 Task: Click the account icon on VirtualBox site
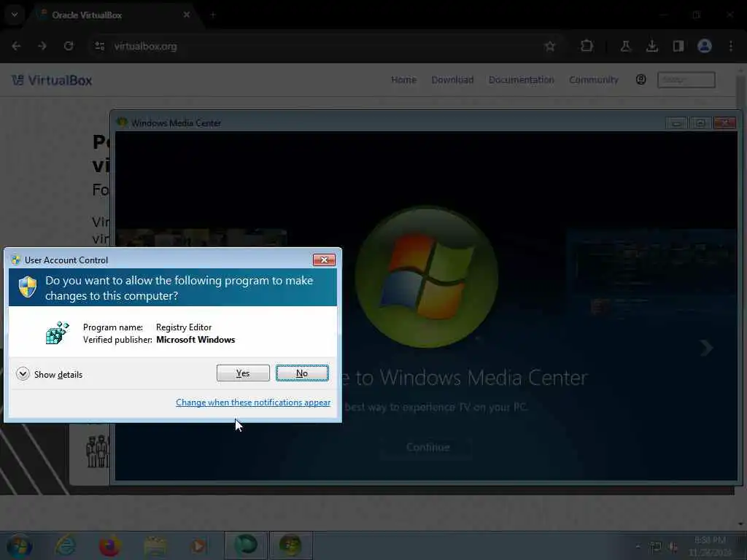(x=640, y=79)
